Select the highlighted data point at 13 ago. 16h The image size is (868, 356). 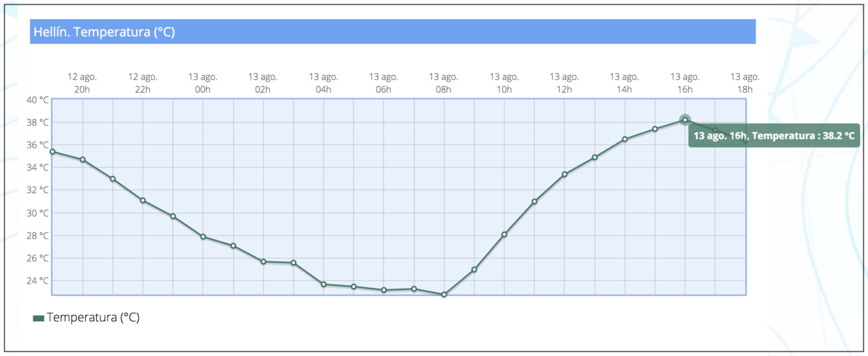(685, 120)
